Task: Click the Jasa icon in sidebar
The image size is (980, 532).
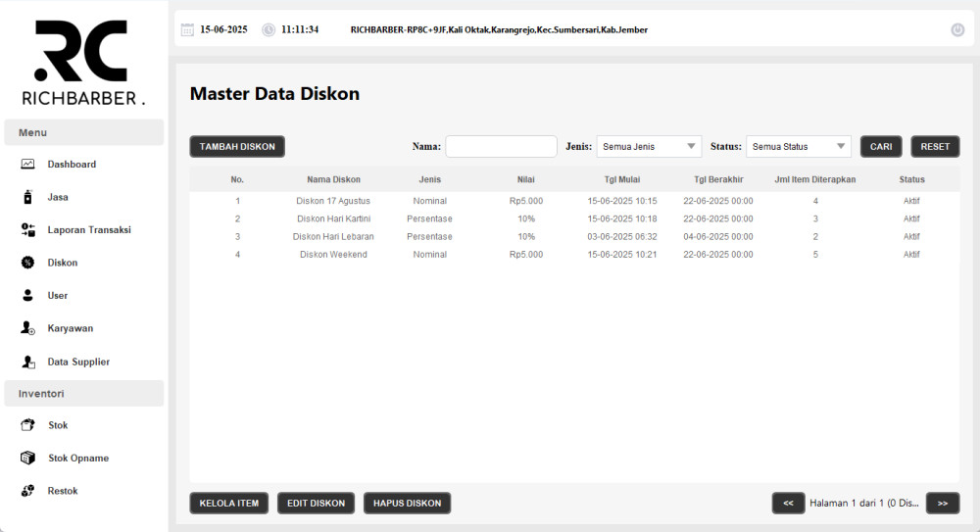Action: coord(28,197)
